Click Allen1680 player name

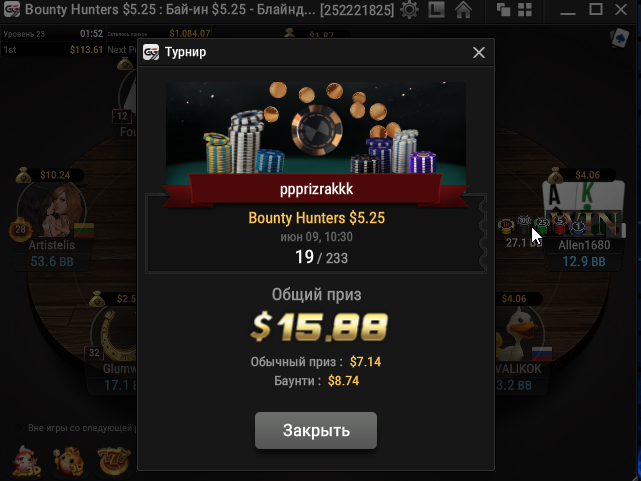click(584, 245)
